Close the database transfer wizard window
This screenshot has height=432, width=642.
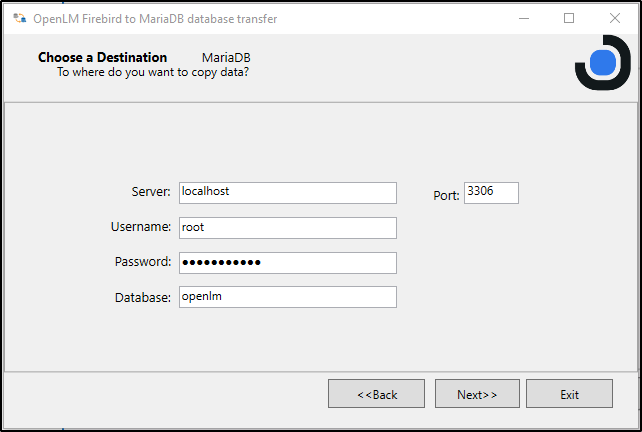coord(615,18)
